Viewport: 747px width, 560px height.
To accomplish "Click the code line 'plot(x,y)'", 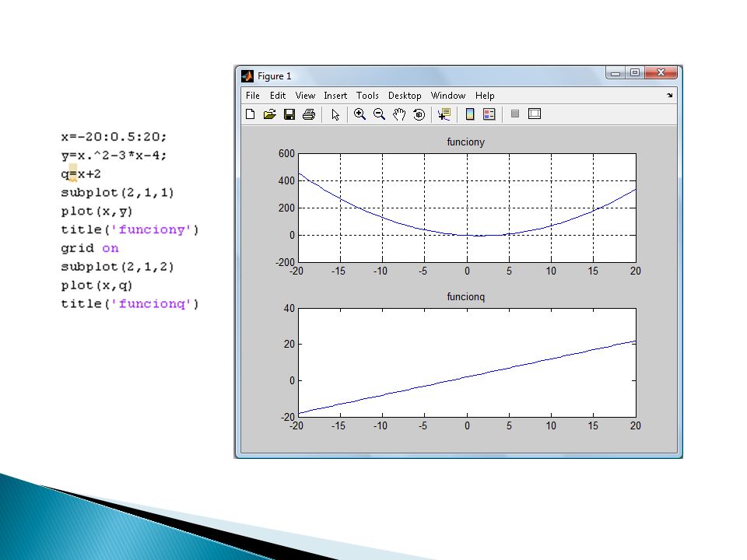I will point(96,211).
